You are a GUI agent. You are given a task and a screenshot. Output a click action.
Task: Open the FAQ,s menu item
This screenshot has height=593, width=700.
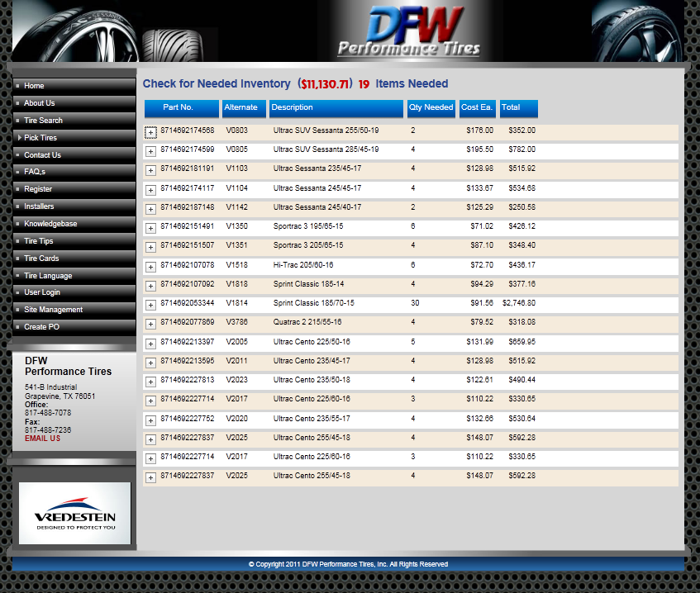[74, 172]
